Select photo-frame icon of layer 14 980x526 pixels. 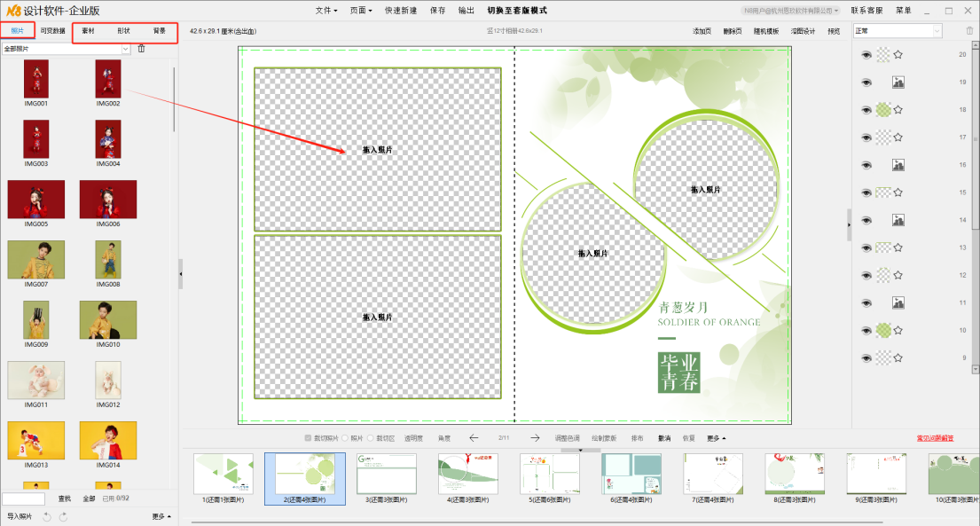pos(898,219)
